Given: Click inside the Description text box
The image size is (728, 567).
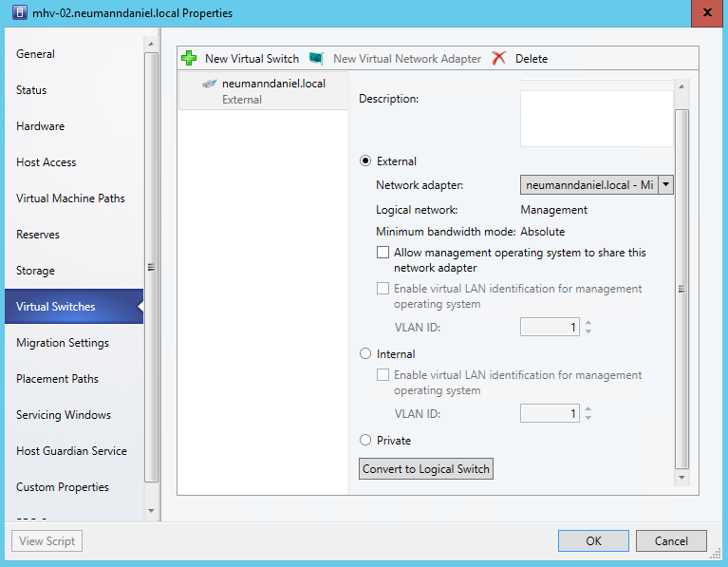Looking at the screenshot, I should click(x=596, y=119).
